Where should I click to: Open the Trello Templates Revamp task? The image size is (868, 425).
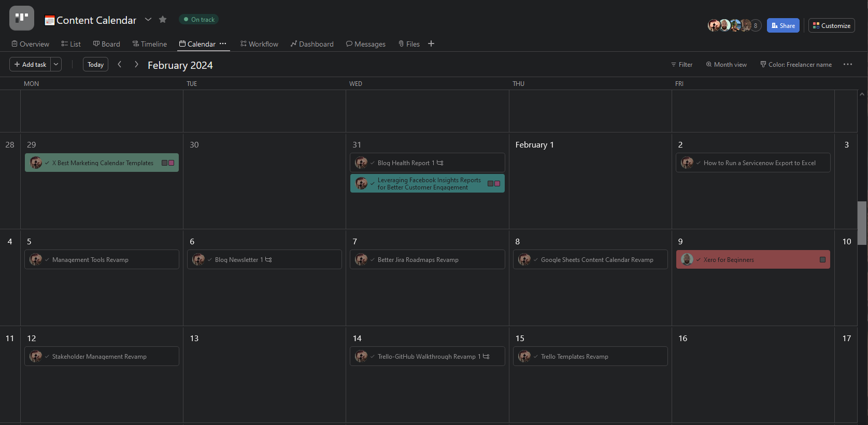[x=590, y=356]
